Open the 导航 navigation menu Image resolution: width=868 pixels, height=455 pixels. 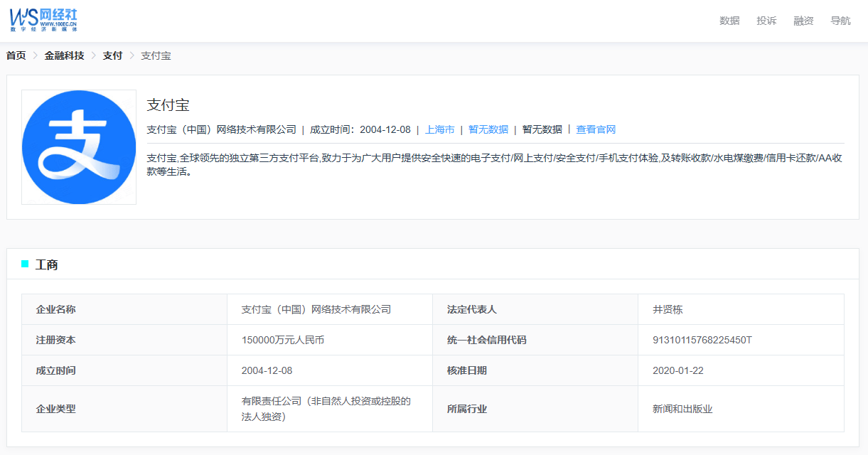click(x=840, y=21)
